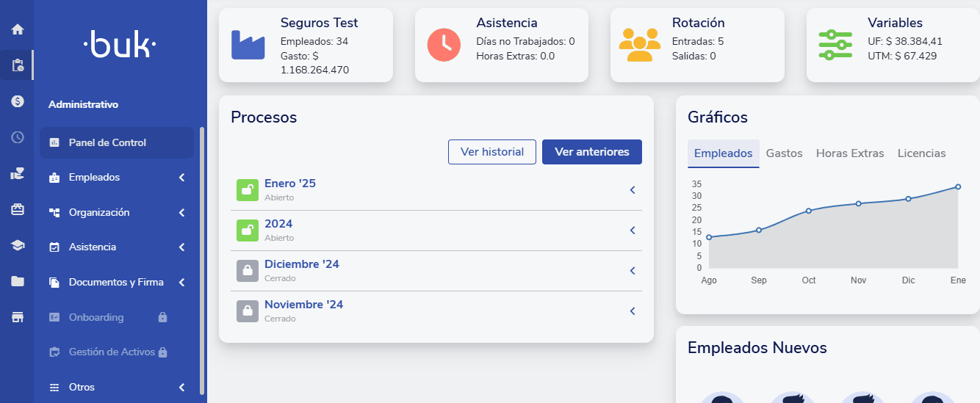Click the buk logo

(x=120, y=46)
